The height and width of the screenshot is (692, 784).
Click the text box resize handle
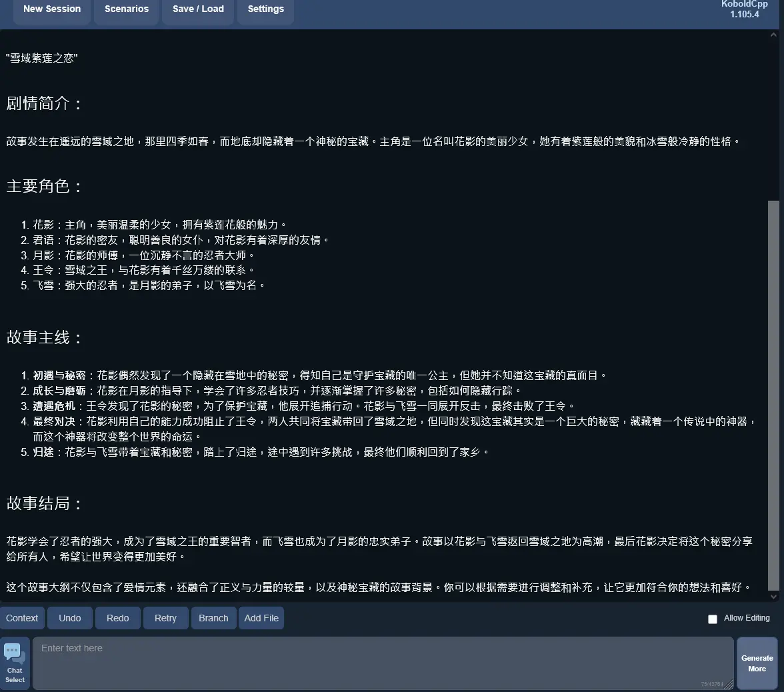coord(729,685)
